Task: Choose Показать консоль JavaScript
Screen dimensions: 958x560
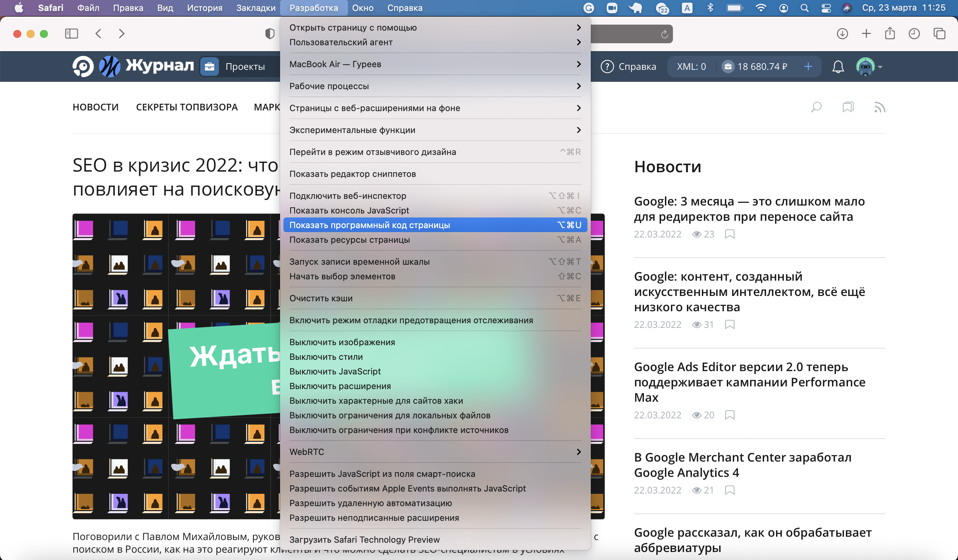Action: [x=435, y=210]
